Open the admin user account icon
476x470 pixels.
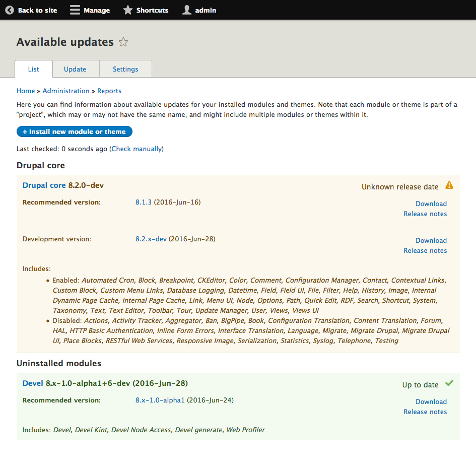coord(186,10)
